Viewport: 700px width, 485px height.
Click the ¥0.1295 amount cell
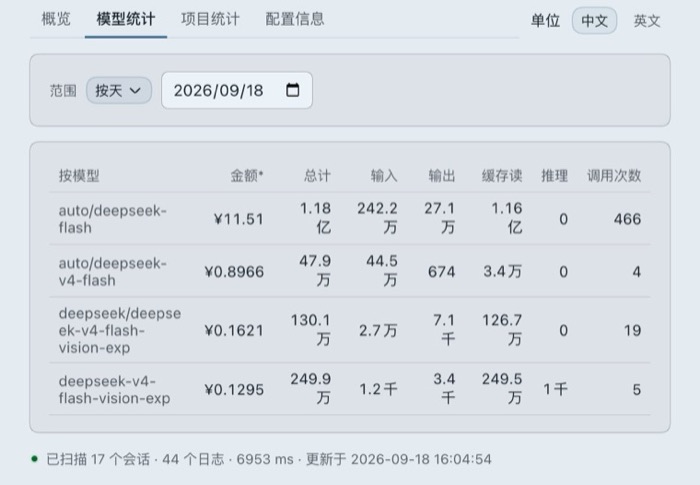pos(234,389)
